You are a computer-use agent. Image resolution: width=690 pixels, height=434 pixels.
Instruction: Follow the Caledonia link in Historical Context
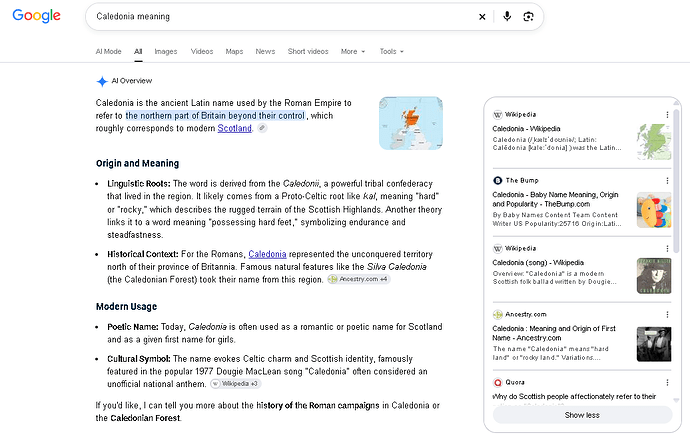click(x=267, y=254)
